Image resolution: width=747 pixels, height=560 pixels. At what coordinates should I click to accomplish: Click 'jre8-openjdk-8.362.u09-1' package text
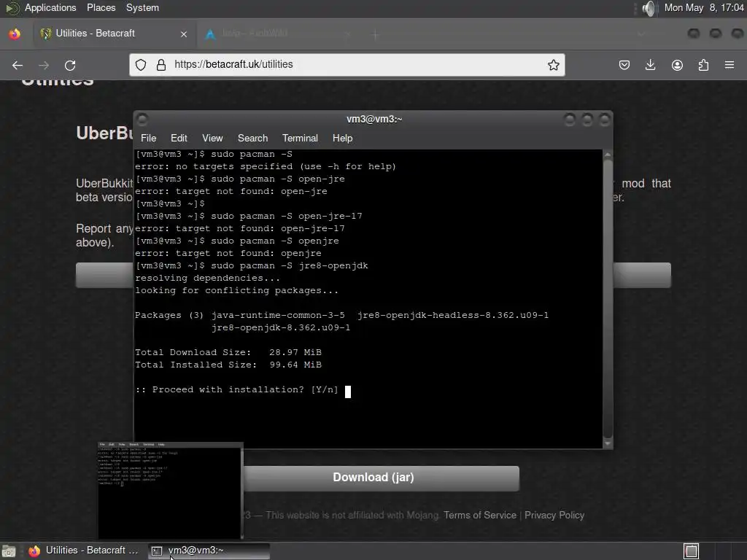(x=281, y=327)
